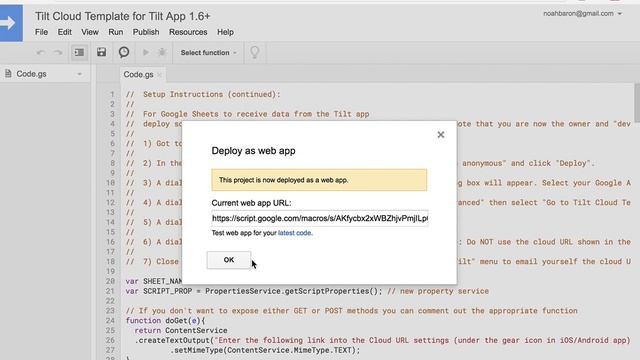The height and width of the screenshot is (360, 640).
Task: Close the Code.gs editor tab
Action: point(160,75)
